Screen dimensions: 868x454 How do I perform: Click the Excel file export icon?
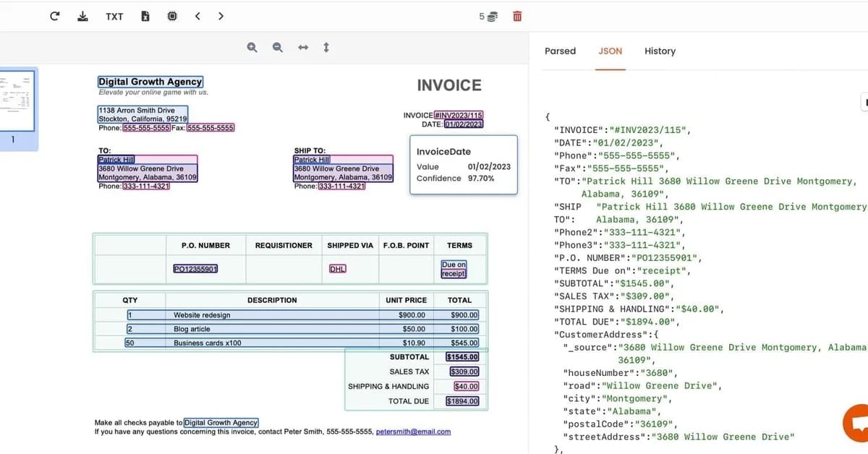(x=145, y=16)
